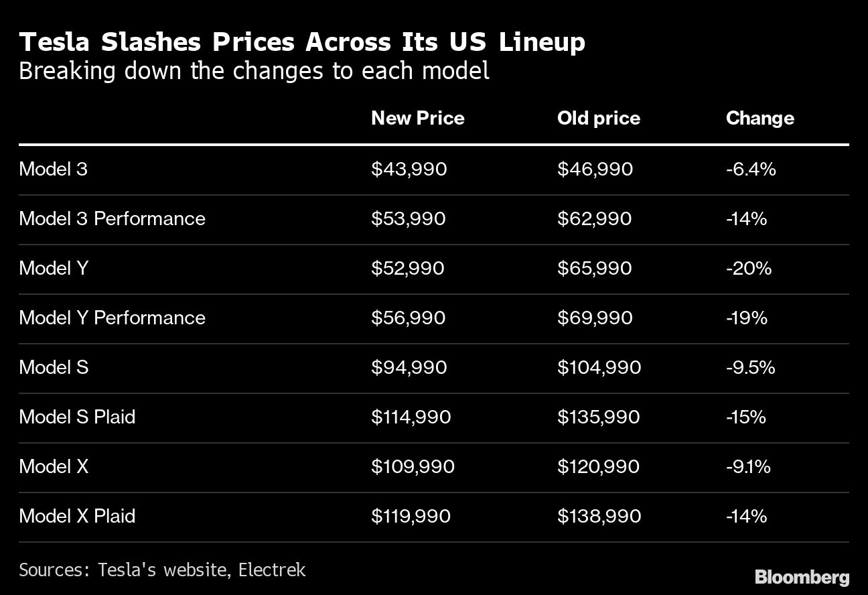The width and height of the screenshot is (868, 595).
Task: Select the -9.5% change for Model S
Action: pyautogui.click(x=750, y=367)
